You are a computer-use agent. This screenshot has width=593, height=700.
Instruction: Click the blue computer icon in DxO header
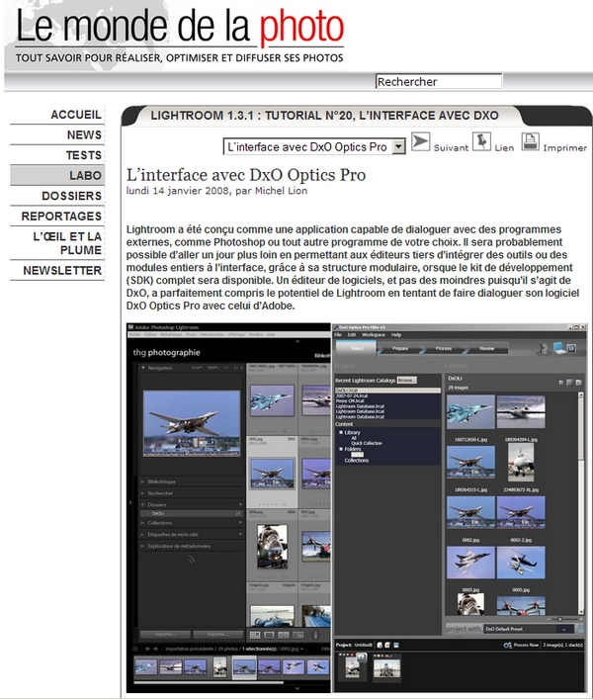click(559, 348)
